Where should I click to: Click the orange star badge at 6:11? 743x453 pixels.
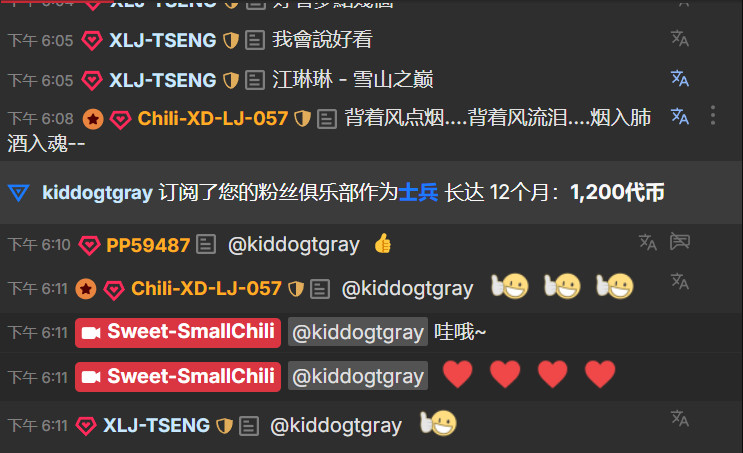pyautogui.click(x=86, y=289)
